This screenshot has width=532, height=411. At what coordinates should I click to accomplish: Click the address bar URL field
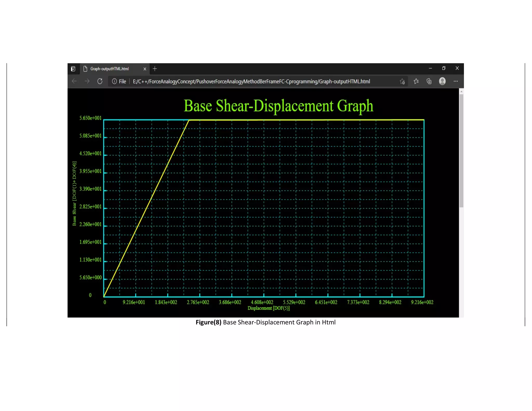click(251, 82)
